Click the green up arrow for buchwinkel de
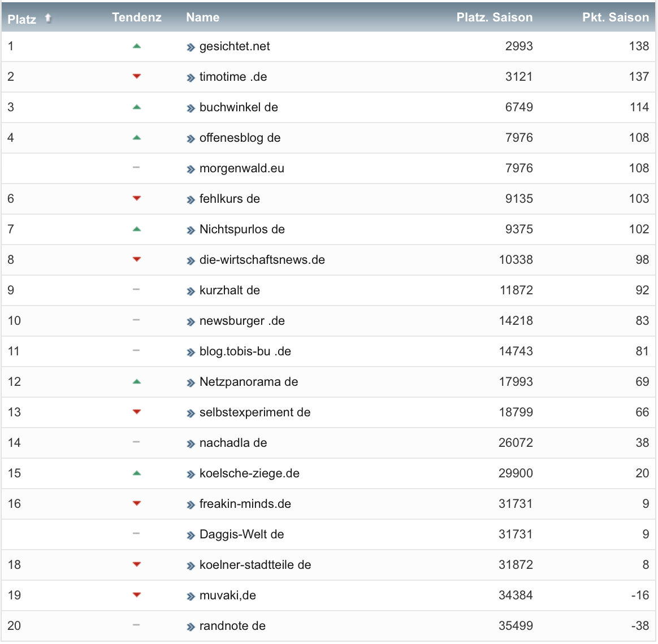This screenshot has width=658, height=644. pos(136,107)
